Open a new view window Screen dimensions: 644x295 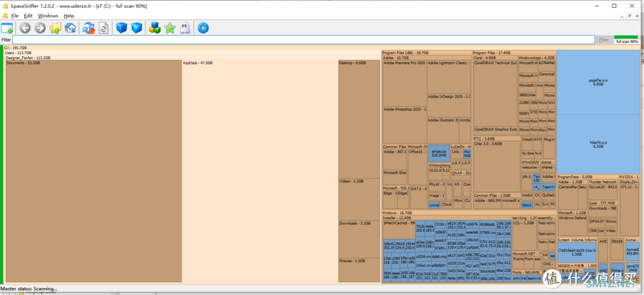tap(7, 28)
